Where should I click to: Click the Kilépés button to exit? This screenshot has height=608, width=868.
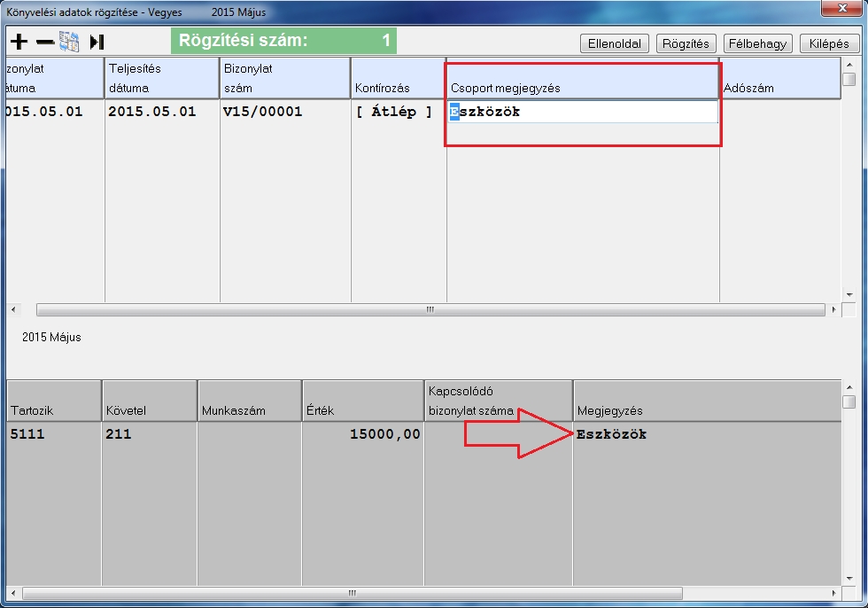[x=829, y=43]
